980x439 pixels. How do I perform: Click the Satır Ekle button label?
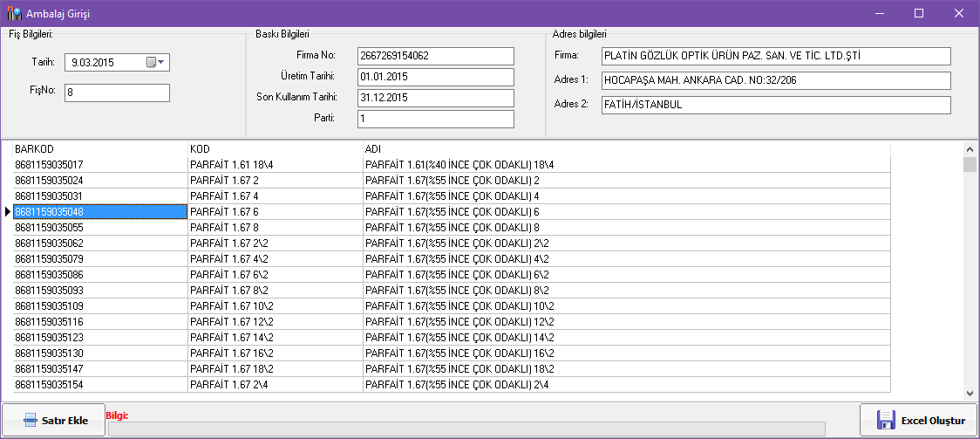(x=65, y=421)
